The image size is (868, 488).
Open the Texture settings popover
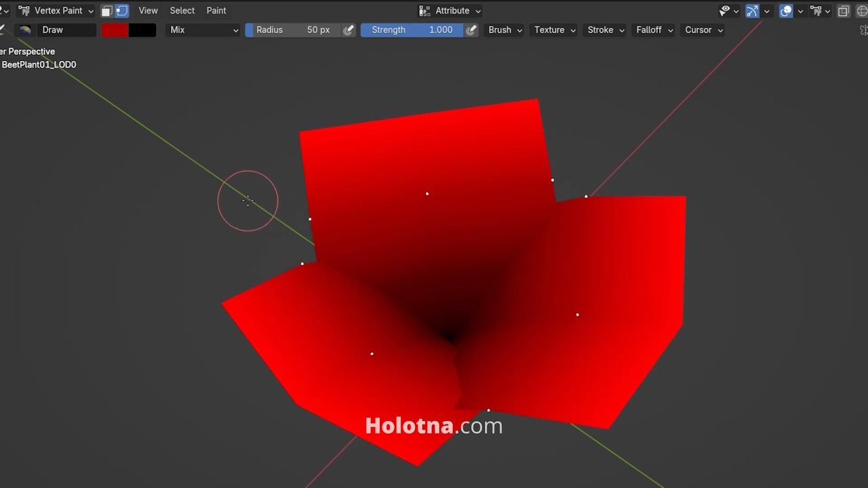coord(554,30)
